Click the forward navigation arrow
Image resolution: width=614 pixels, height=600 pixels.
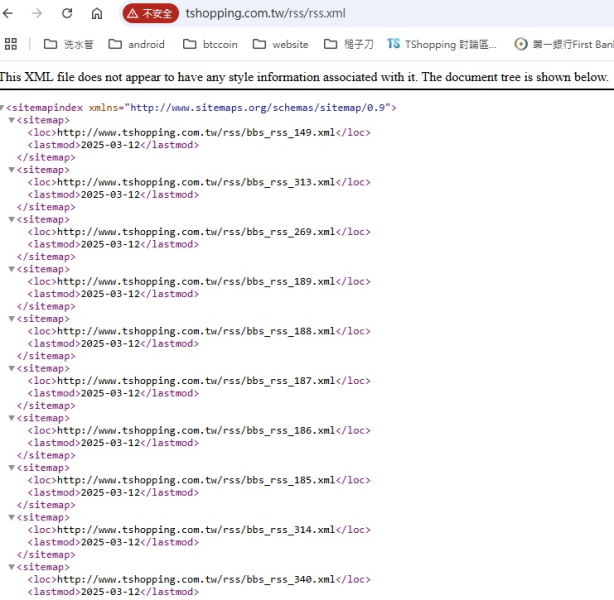tap(38, 14)
